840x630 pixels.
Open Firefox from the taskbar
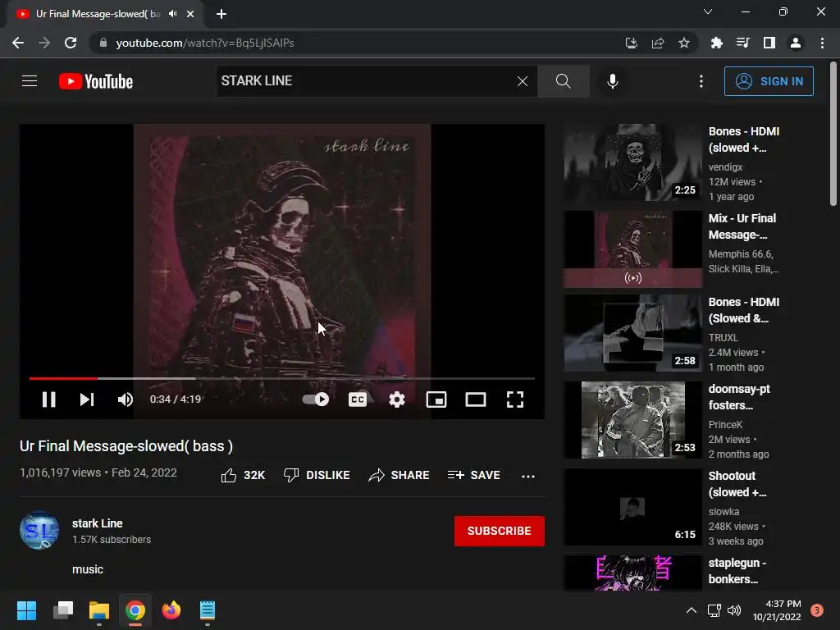(x=171, y=610)
